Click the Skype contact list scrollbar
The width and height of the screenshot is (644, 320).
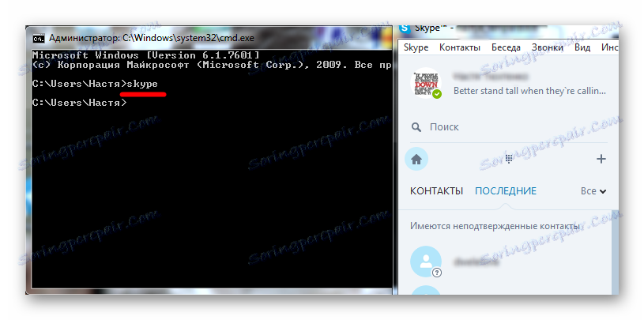pos(615,252)
